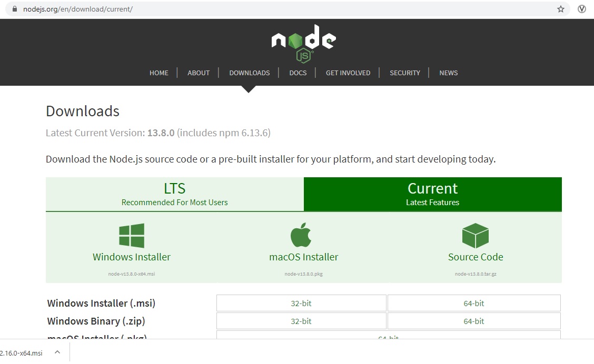Open the NEWS navigation item
Image resolution: width=594 pixels, height=364 pixels.
[449, 73]
